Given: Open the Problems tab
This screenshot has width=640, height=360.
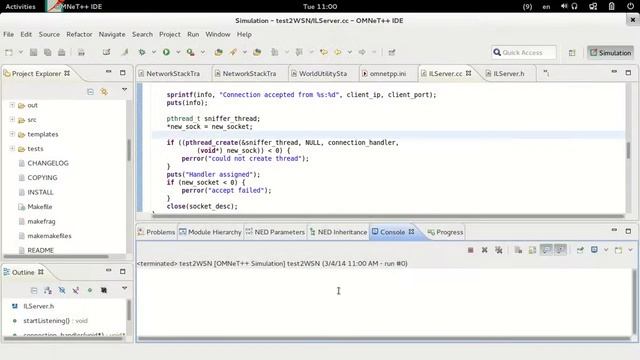Looking at the screenshot, I should click(x=157, y=232).
